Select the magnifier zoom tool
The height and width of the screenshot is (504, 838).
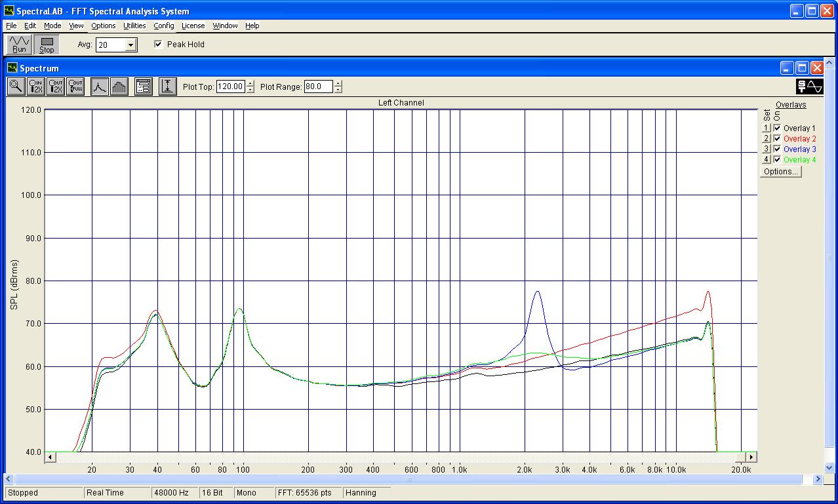point(16,87)
